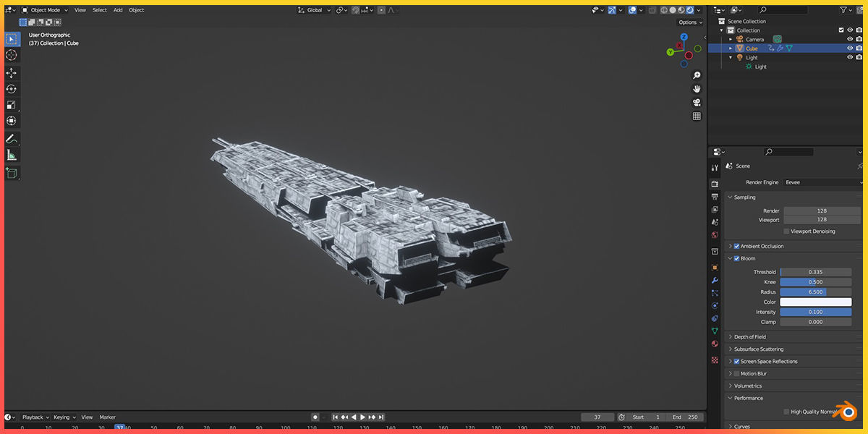Screen dimensions: 868x434
Task: Open the Render Engine Eevee dropdown
Action: tap(823, 182)
